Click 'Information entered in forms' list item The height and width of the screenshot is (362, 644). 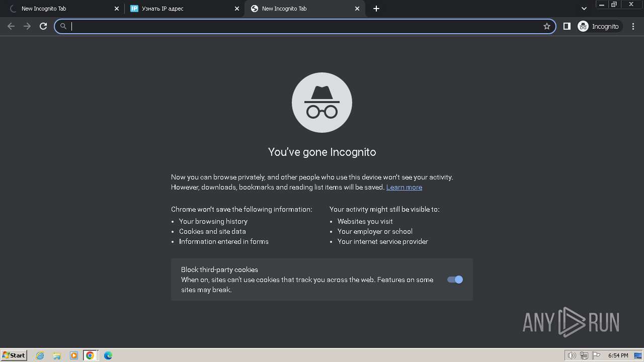coord(224,241)
